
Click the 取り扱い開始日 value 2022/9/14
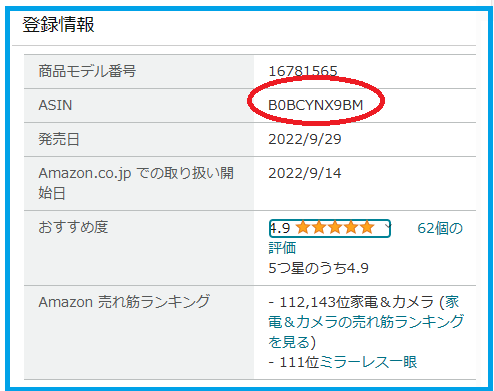tap(305, 173)
